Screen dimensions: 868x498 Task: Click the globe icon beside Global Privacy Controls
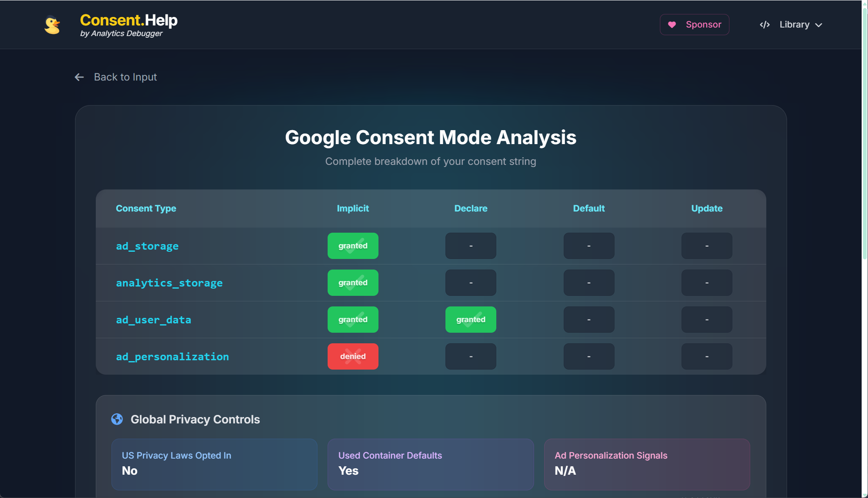(x=117, y=419)
